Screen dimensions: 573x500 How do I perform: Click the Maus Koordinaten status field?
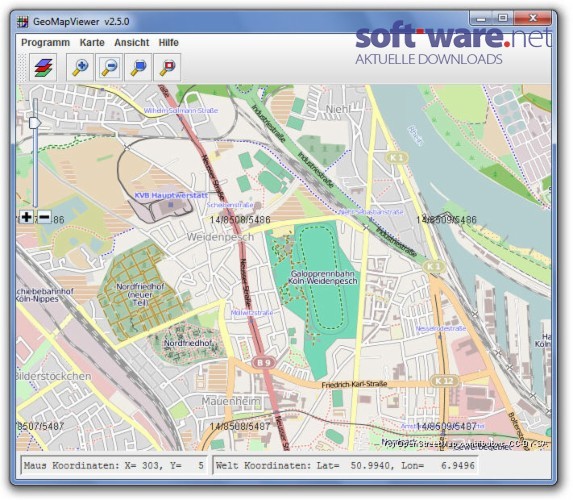pyautogui.click(x=114, y=465)
